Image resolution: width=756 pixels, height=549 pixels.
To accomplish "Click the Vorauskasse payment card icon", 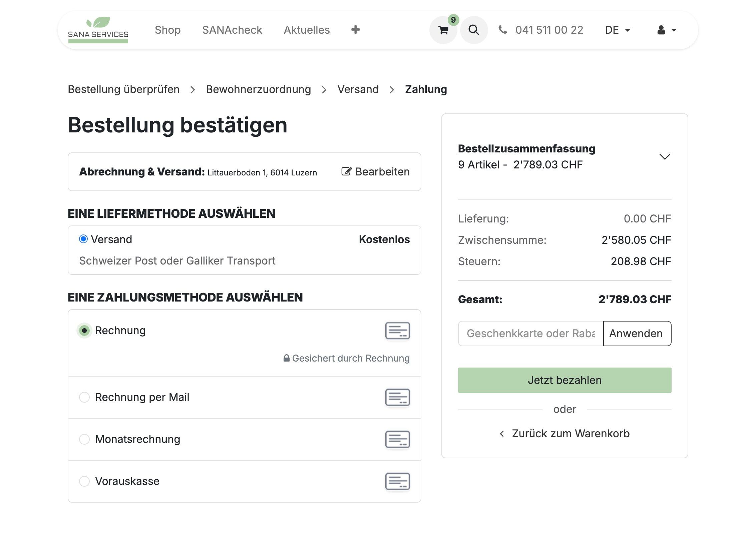I will pyautogui.click(x=397, y=481).
